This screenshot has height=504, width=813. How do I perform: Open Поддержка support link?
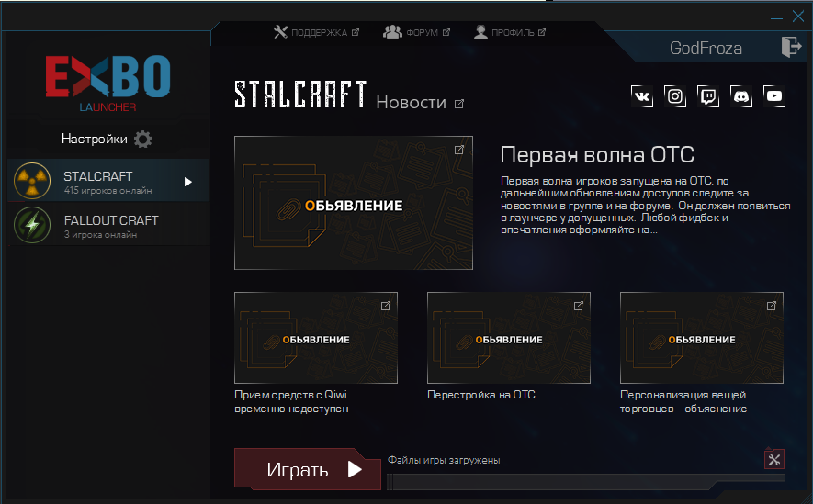coord(316,32)
